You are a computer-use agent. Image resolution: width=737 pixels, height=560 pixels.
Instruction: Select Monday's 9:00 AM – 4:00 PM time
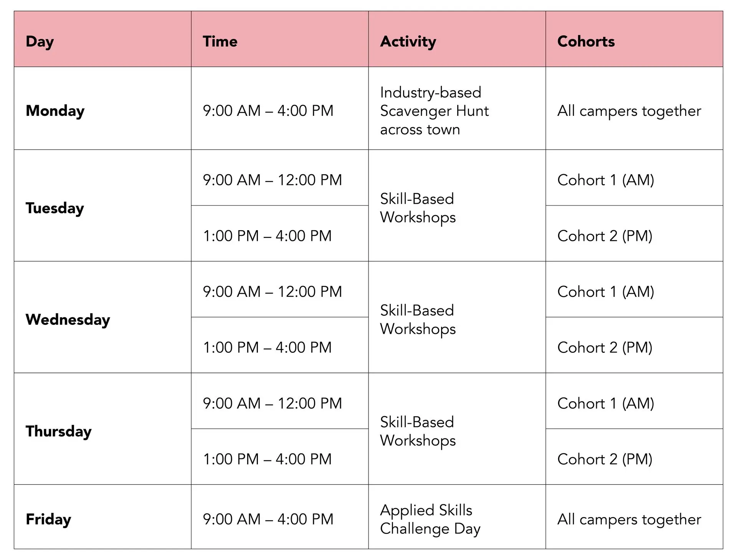click(268, 110)
